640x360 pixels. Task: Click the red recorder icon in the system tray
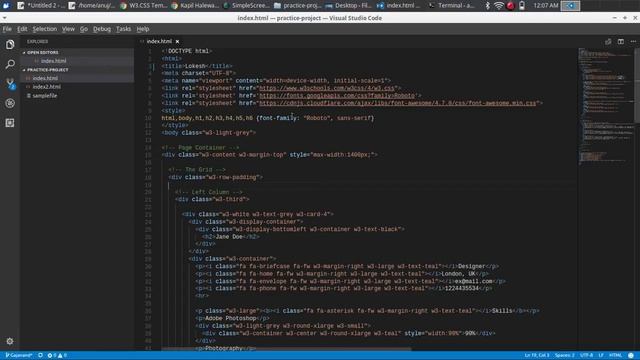510,5
